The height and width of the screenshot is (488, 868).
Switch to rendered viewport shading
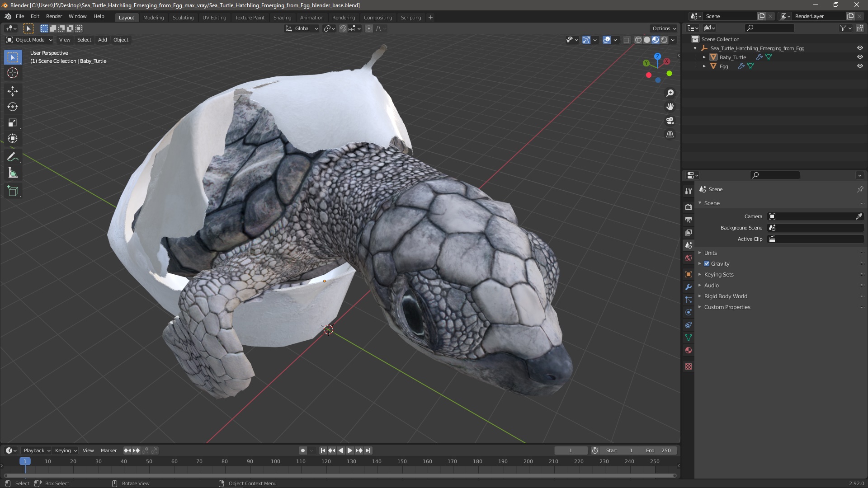tap(664, 40)
